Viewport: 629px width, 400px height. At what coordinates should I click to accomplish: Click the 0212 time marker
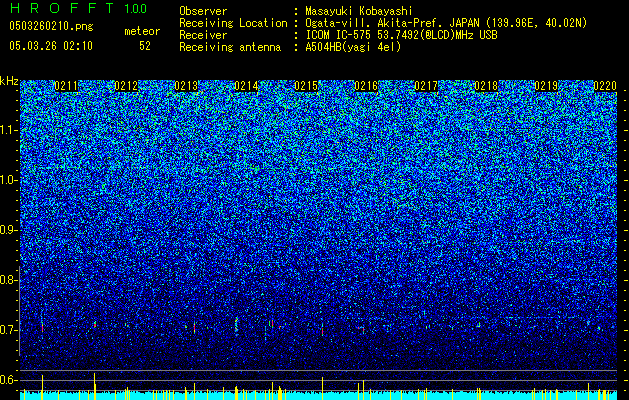[x=126, y=86]
